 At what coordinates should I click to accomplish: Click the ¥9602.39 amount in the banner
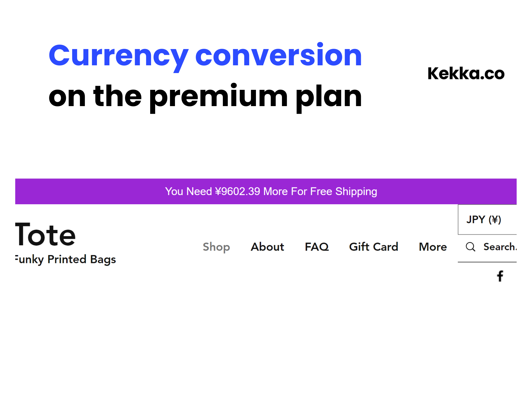tap(238, 192)
